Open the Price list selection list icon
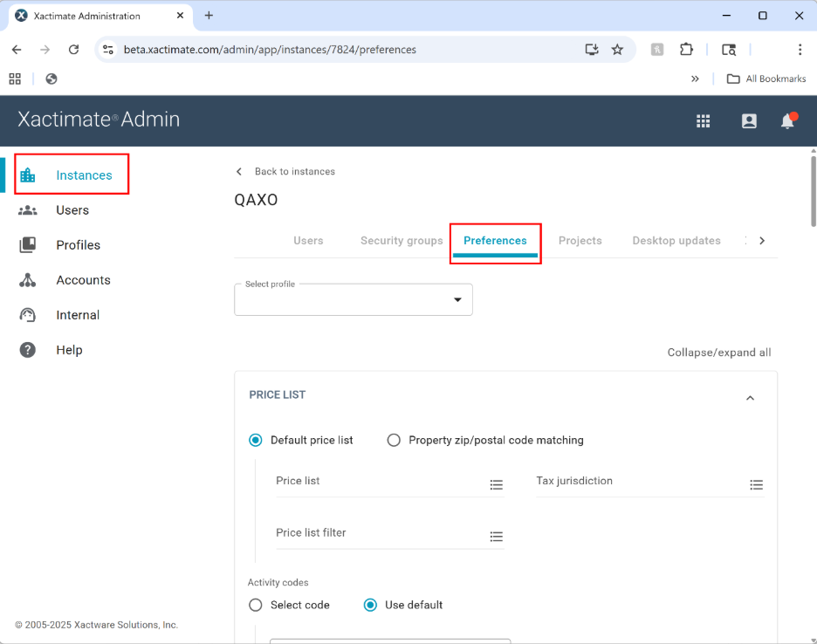 496,484
